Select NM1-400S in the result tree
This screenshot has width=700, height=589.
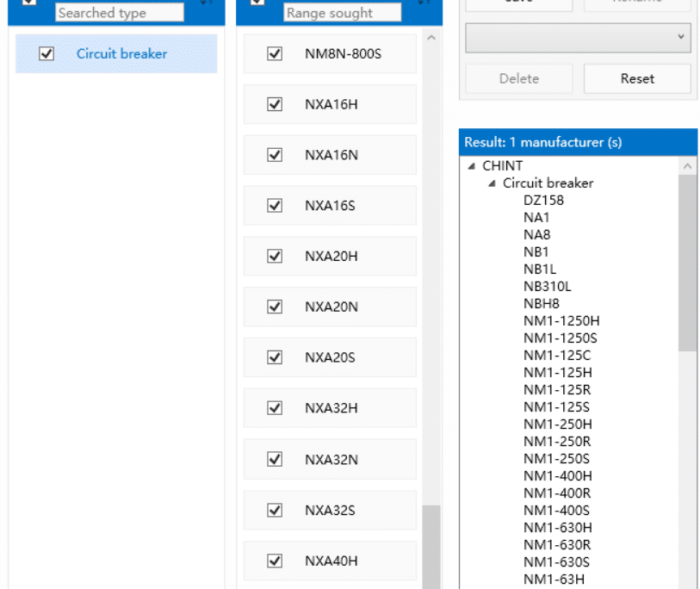pos(557,511)
